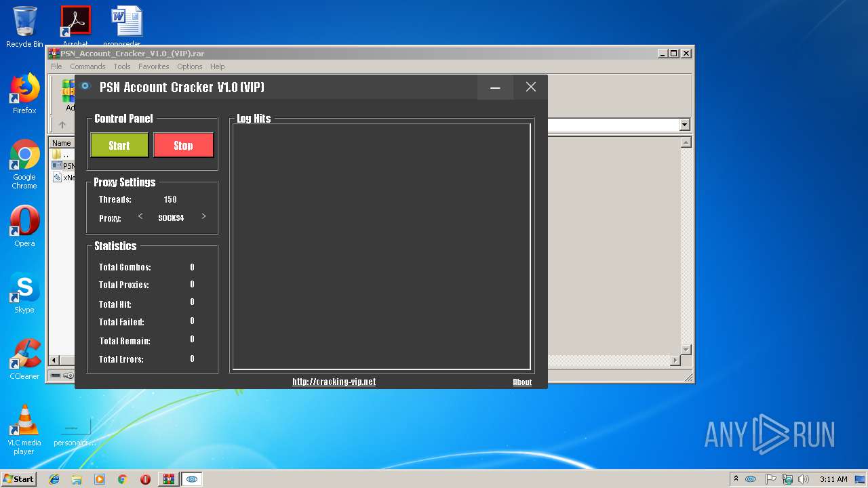The height and width of the screenshot is (488, 868).
Task: Select previous proxy type with left arrow
Action: (140, 217)
